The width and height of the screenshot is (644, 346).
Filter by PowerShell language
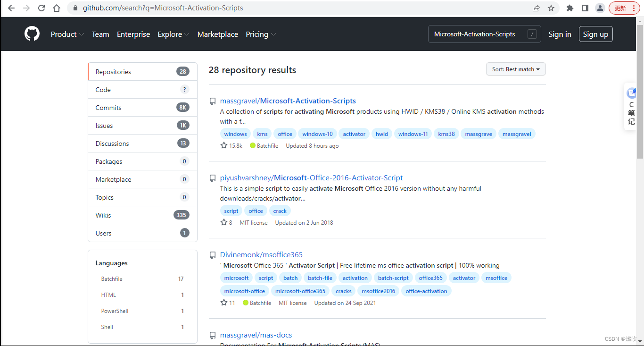pyautogui.click(x=142, y=311)
